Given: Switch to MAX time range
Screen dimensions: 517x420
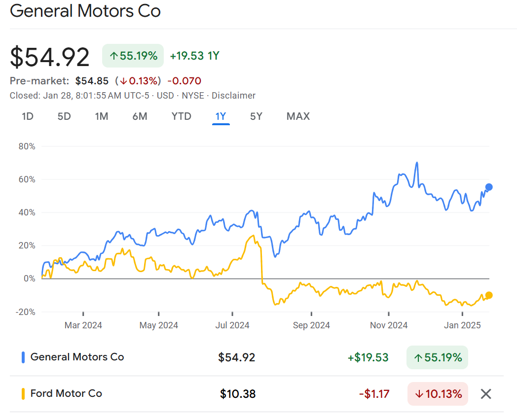Looking at the screenshot, I should coord(298,116).
